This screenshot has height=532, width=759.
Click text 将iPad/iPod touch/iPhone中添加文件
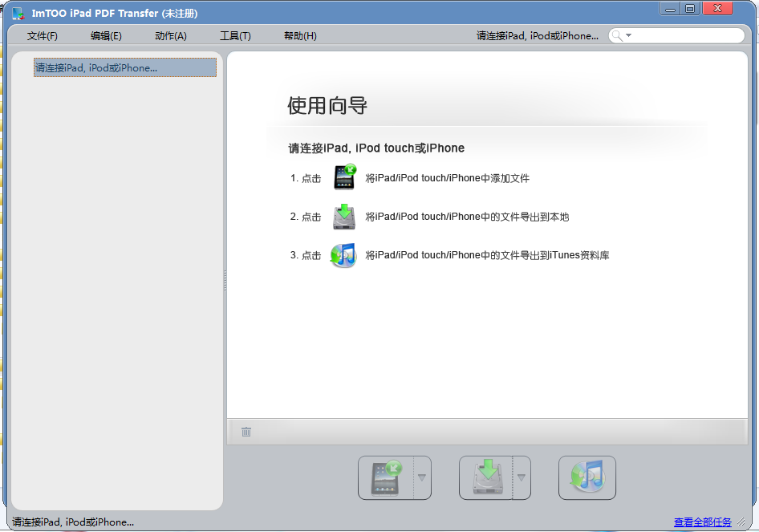[x=447, y=178]
